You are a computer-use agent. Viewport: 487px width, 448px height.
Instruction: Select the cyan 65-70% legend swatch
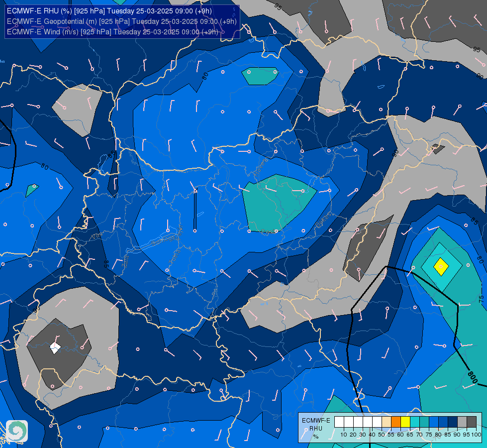pos(415,422)
